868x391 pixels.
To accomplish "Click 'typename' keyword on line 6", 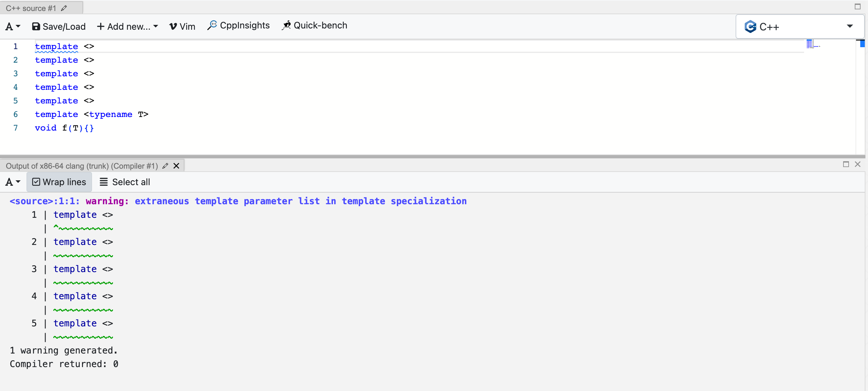I will tap(111, 115).
